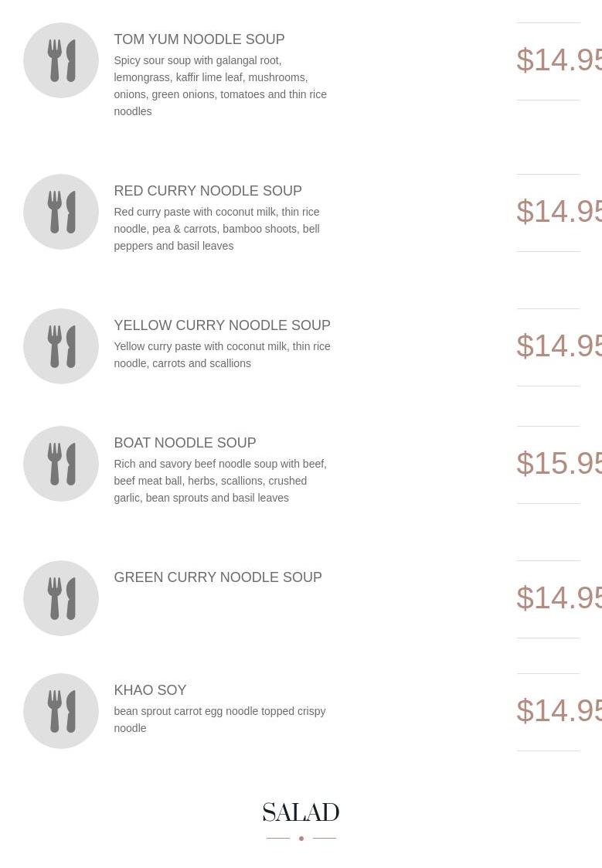Select the Khao Soy title
This screenshot has width=602, height=868.
pos(150,690)
